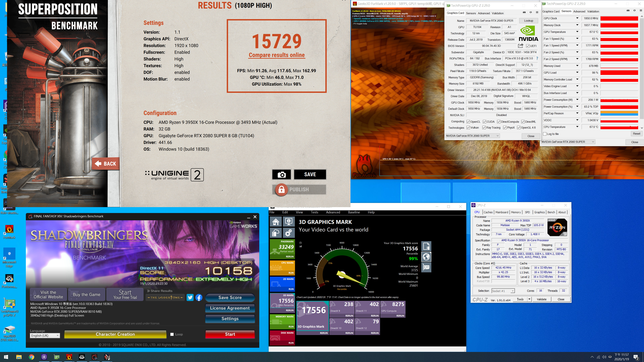
Task: Click the Validate button in CPU-Z
Action: pos(542,299)
